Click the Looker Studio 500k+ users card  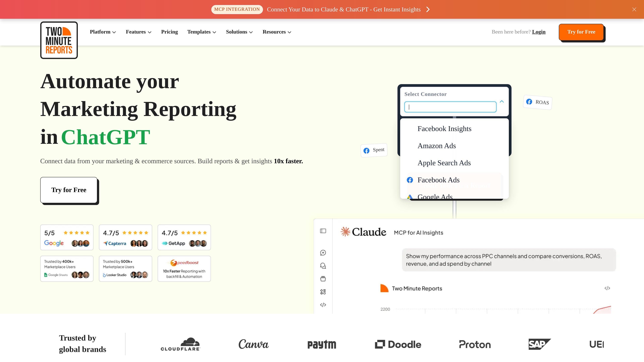[x=125, y=269]
